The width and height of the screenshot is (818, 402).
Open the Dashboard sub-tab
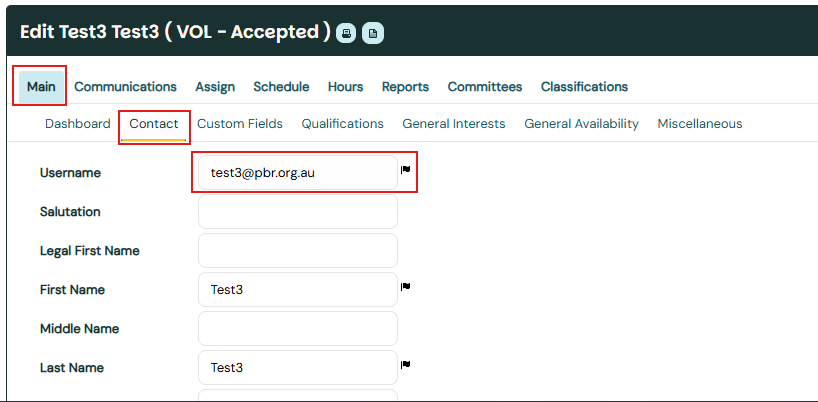click(x=77, y=124)
